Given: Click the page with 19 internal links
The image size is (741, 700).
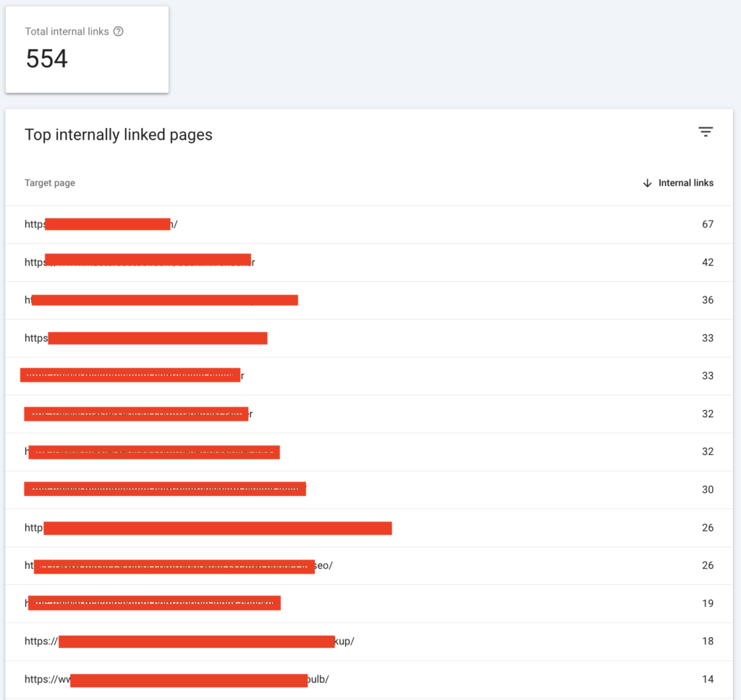Looking at the screenshot, I should (153, 602).
